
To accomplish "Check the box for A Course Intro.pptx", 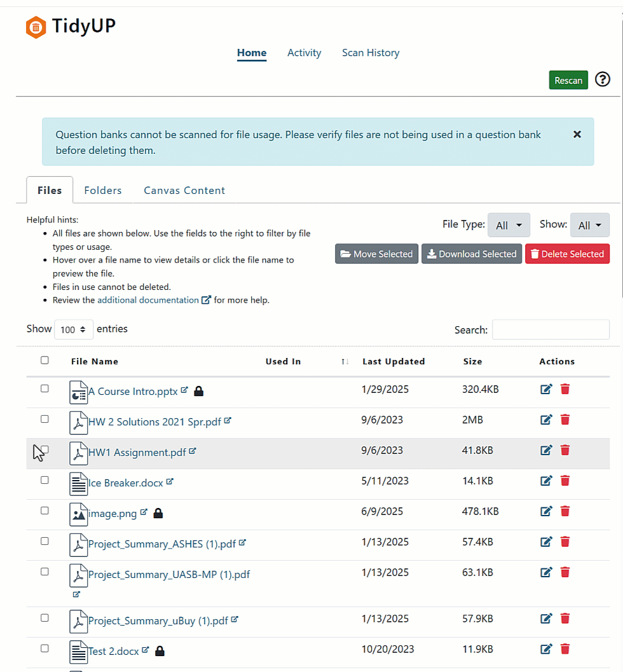I will point(44,388).
